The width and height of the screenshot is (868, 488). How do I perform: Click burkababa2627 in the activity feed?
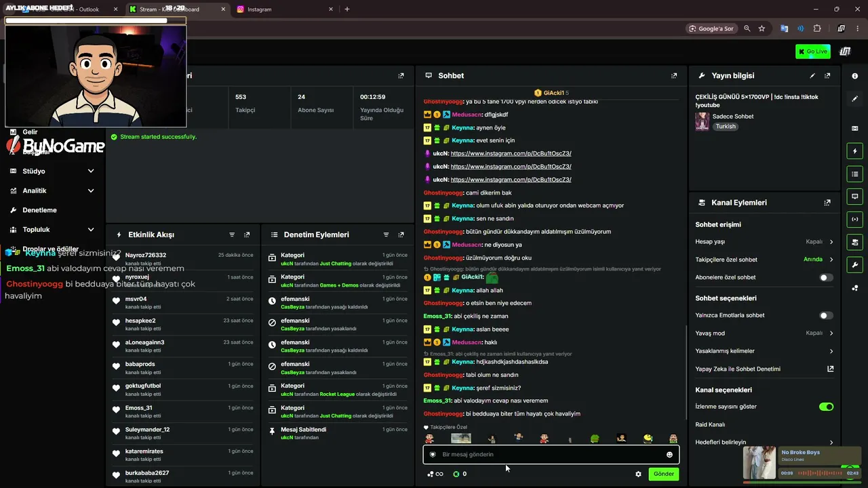tap(147, 472)
